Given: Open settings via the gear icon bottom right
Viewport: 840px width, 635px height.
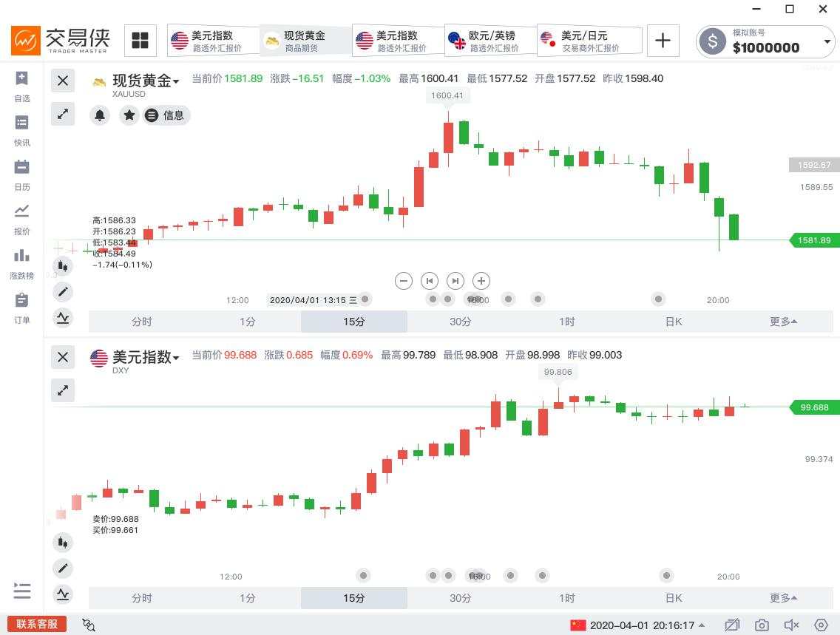Looking at the screenshot, I should [x=820, y=625].
